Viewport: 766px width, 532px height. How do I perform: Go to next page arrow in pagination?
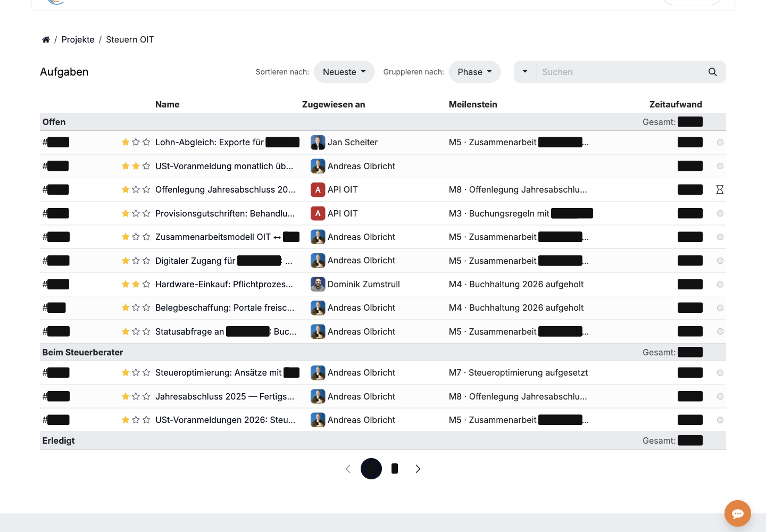pos(418,469)
